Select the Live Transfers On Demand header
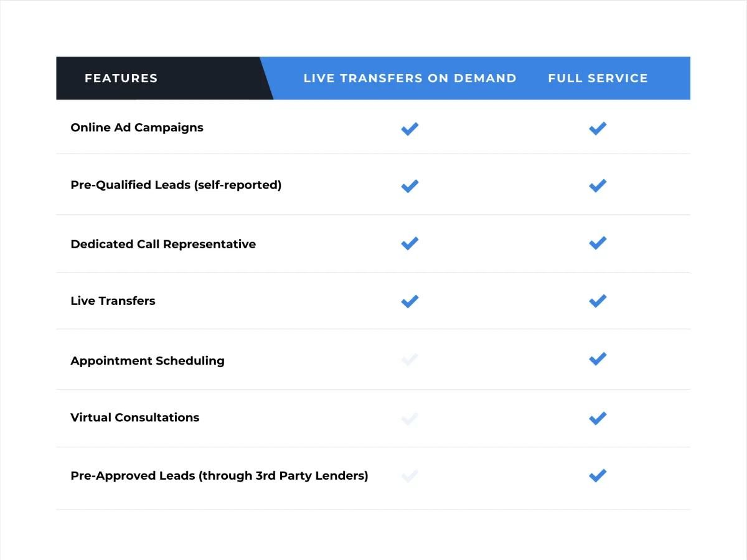 coord(410,78)
